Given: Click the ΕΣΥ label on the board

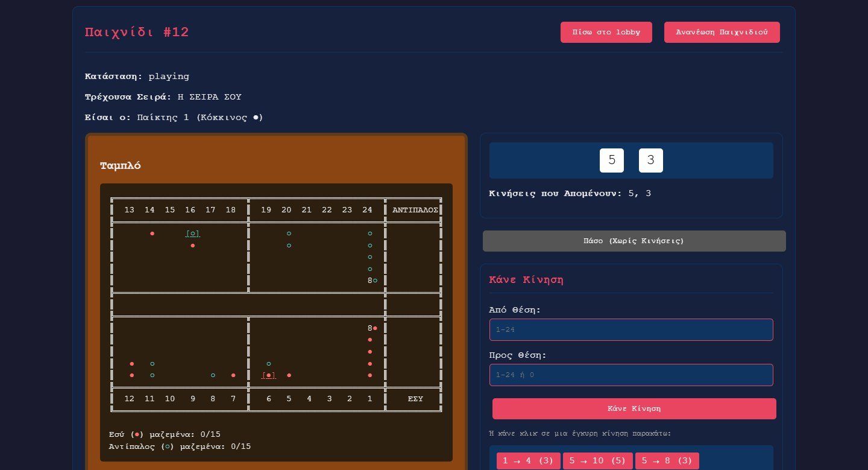Looking at the screenshot, I should 415,399.
